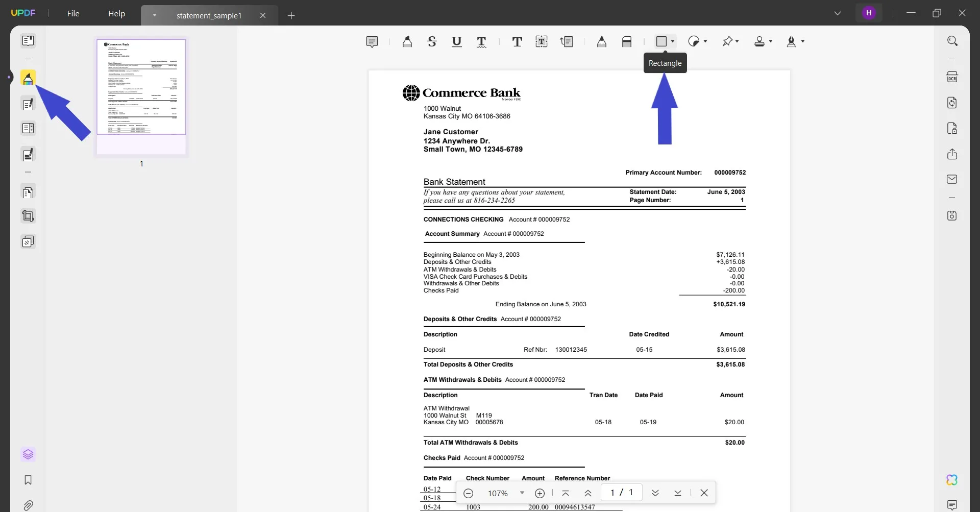The height and width of the screenshot is (512, 980).
Task: Open the zoom level 107% dropdown
Action: [522, 493]
